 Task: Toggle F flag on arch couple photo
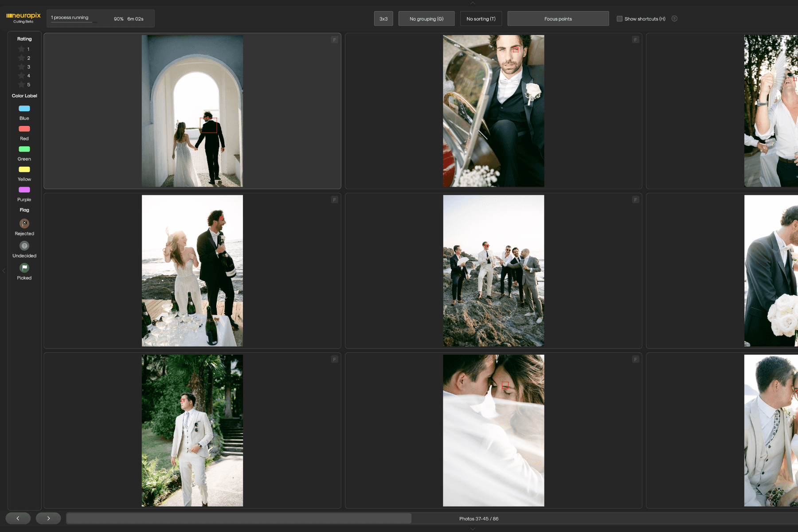point(335,40)
